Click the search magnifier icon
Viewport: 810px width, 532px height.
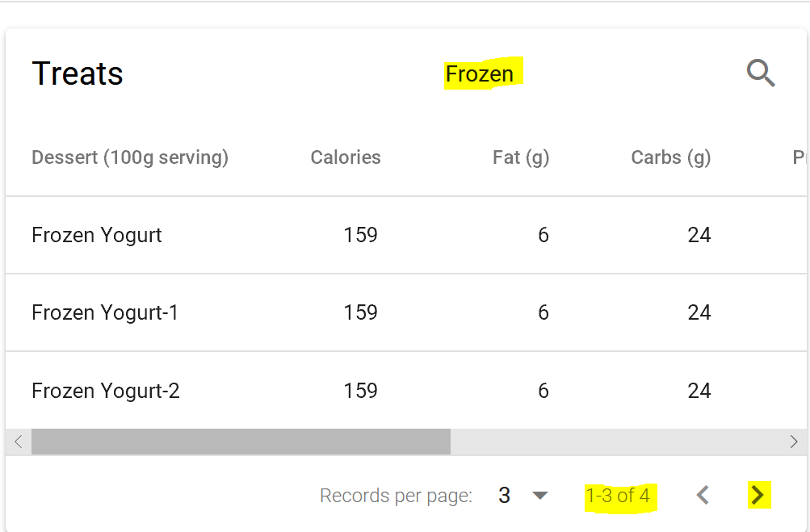(761, 73)
